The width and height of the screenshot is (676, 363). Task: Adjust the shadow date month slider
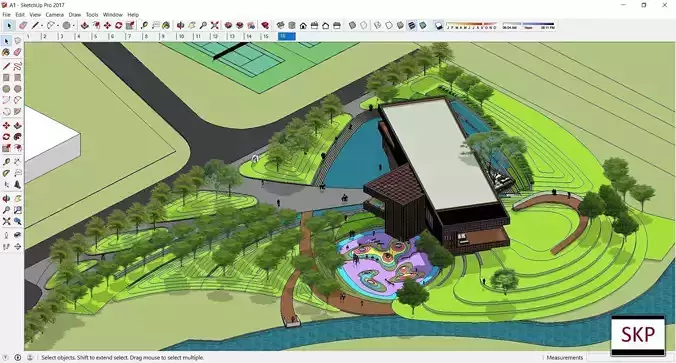pos(471,25)
